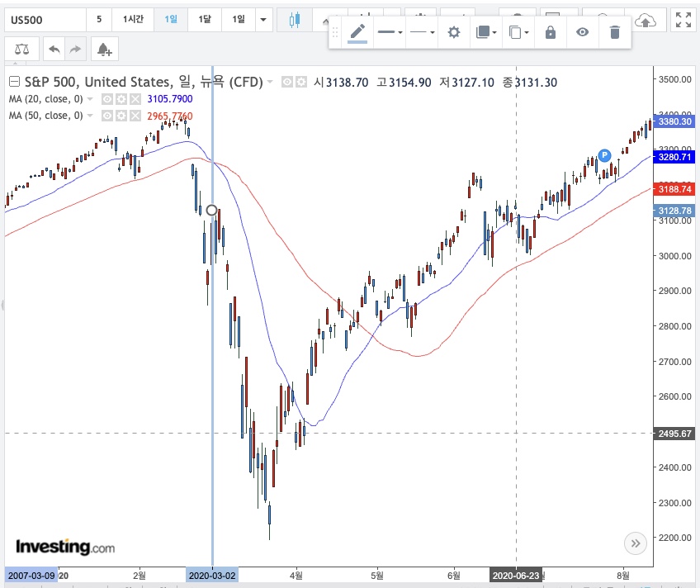This screenshot has height=588, width=700.
Task: Click the 4월 time axis label
Action: click(296, 576)
